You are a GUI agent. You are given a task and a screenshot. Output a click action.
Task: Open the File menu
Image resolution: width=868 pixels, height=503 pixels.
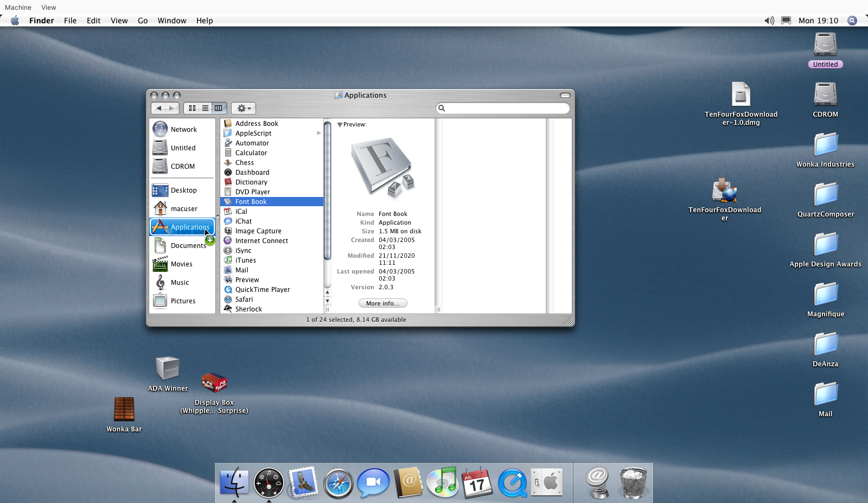pos(70,21)
